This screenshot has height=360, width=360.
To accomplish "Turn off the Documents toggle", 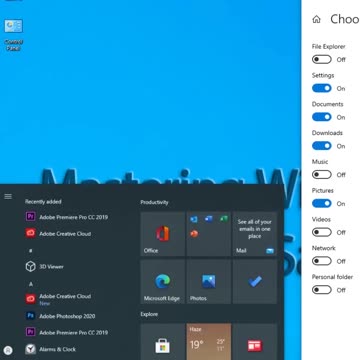I will (322, 117).
